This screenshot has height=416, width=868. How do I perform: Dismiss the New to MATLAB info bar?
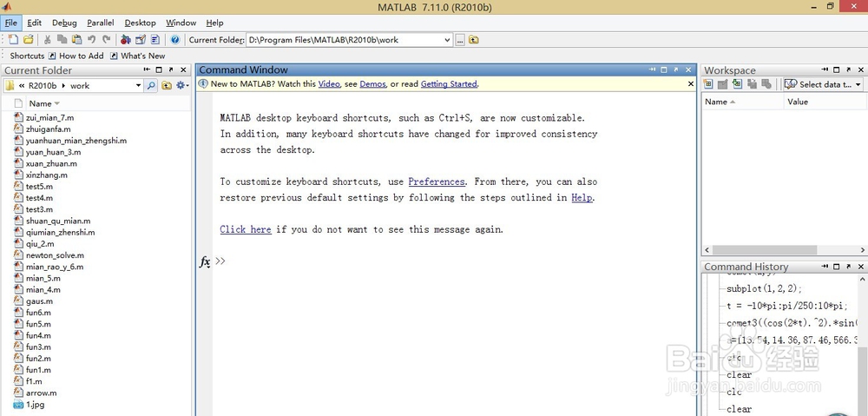(690, 84)
